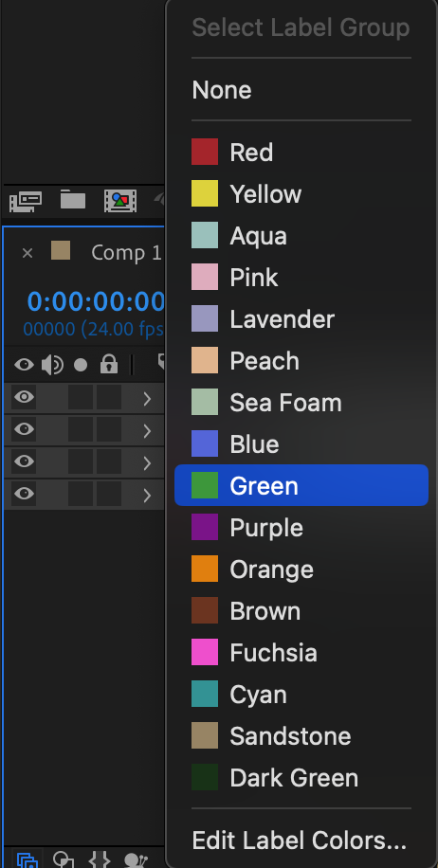Toggle the transfer controls pane icon
This screenshot has height=868, width=438.
(64, 859)
